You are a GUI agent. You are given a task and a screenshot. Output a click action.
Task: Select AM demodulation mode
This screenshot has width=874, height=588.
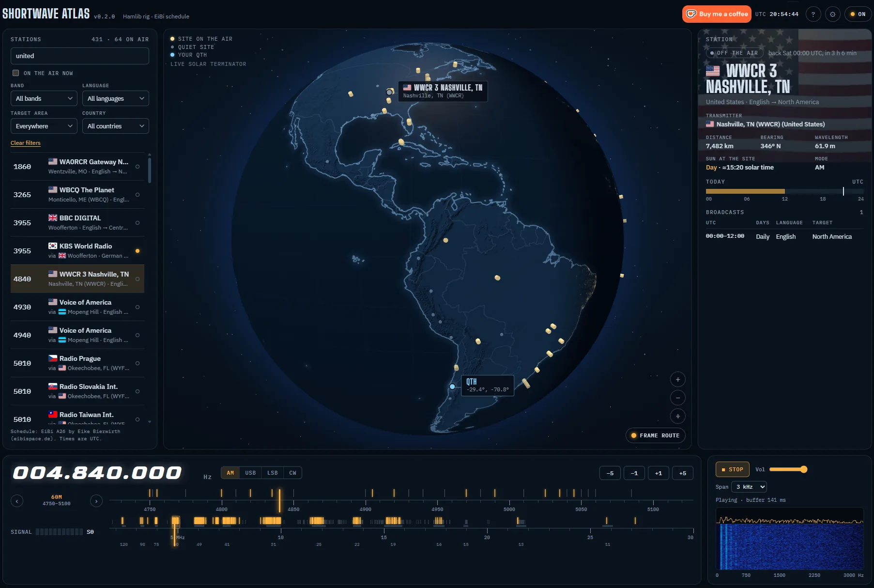(230, 473)
